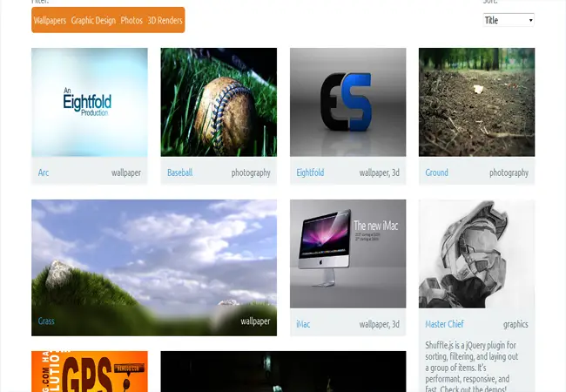Open the Eightfold ES logo thumbnail
This screenshot has width=566, height=392.
[x=348, y=102]
